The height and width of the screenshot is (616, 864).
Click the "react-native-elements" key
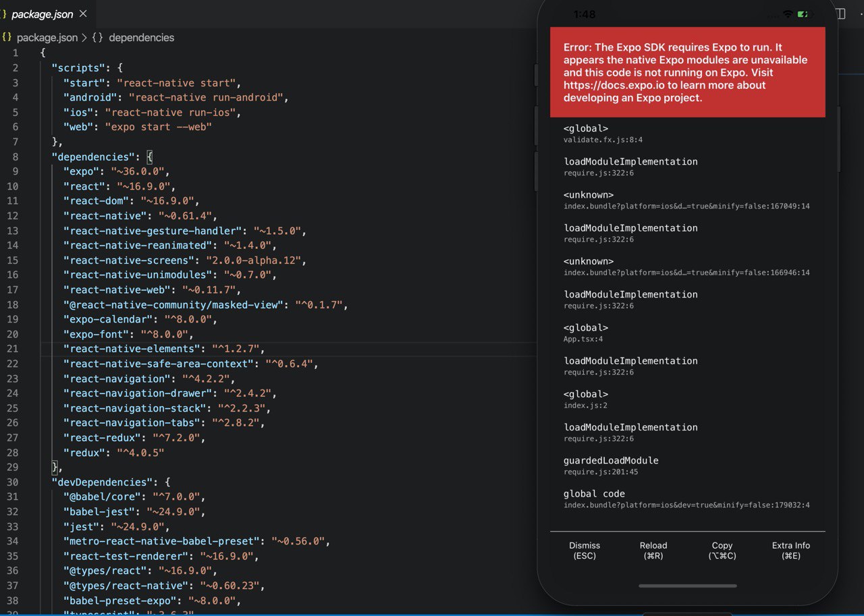coord(131,349)
